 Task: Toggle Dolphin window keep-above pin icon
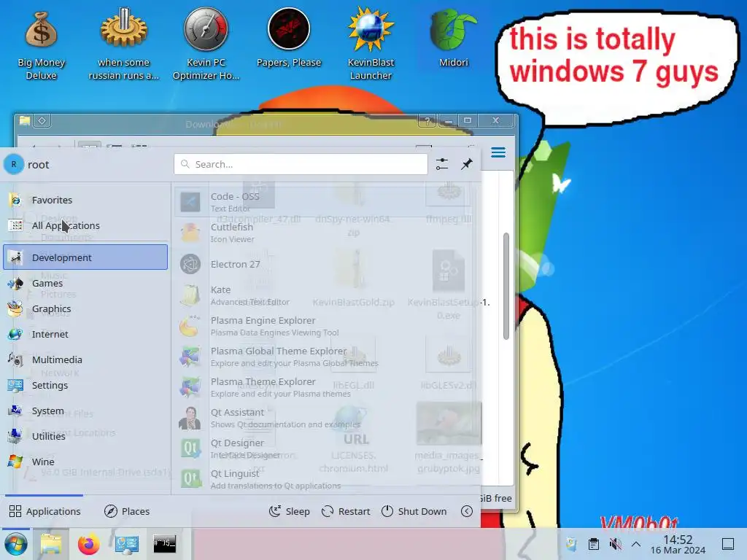click(x=42, y=120)
